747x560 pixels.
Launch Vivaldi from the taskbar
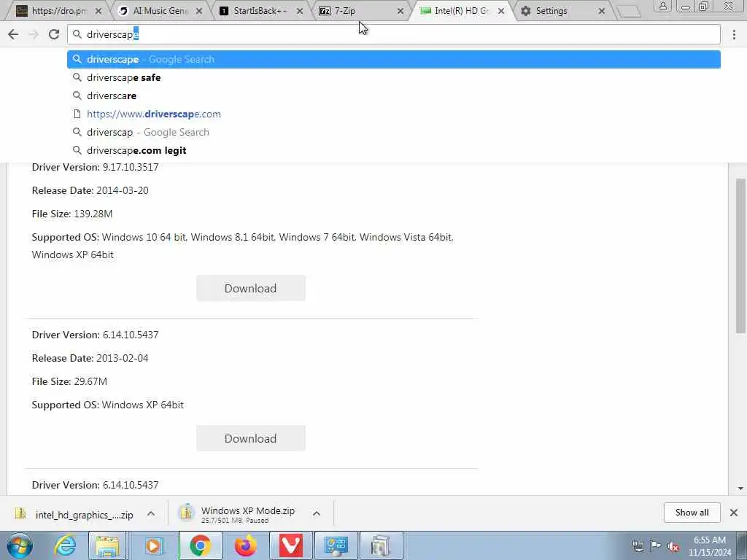pos(290,545)
